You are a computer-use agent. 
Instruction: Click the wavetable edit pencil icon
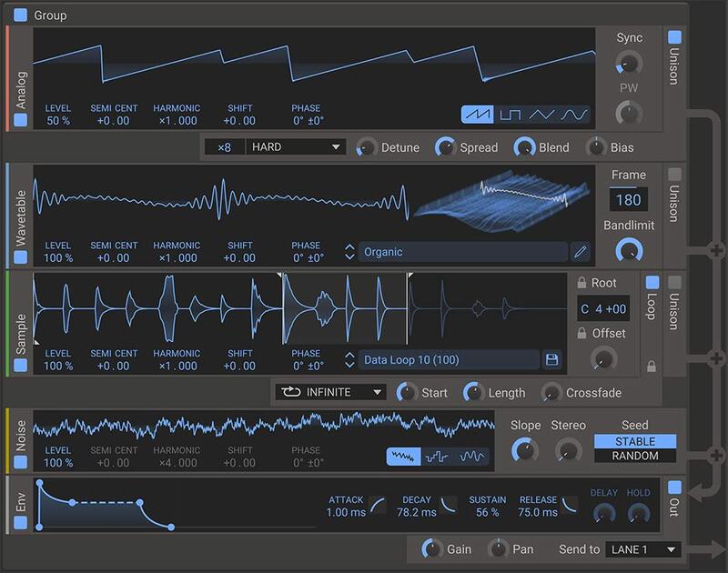point(580,250)
